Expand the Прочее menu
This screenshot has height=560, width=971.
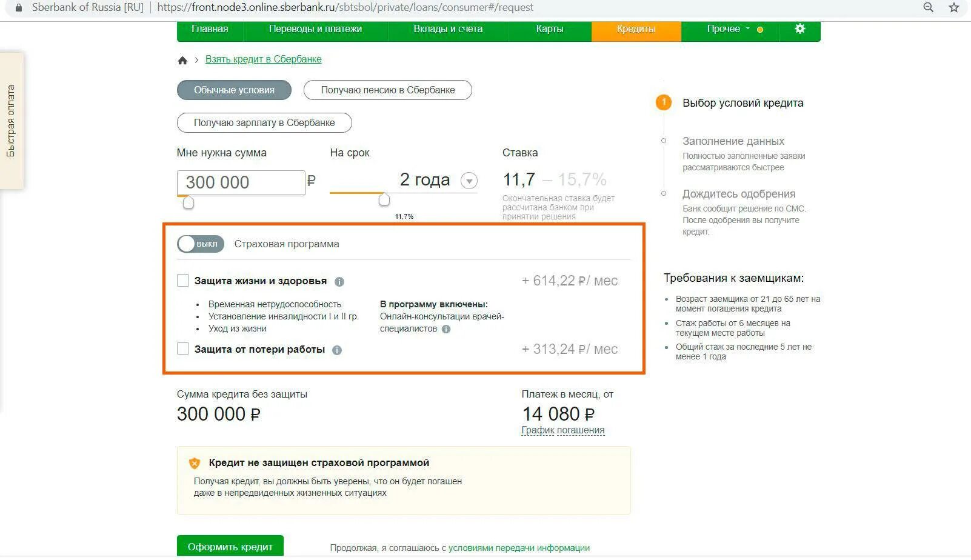coord(727,28)
